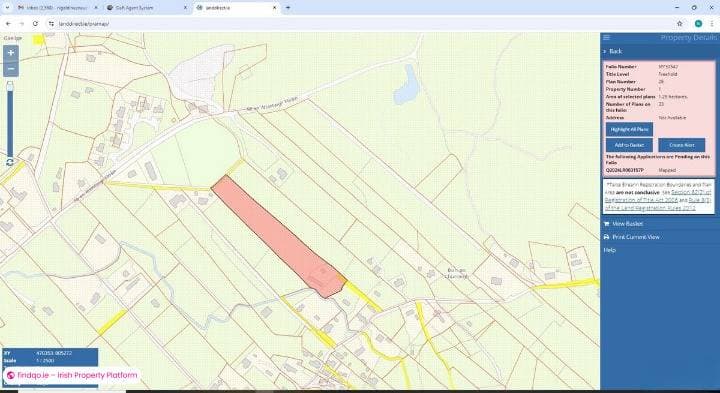
Task: Switch to the landdirect.ie tab
Action: pos(236,8)
